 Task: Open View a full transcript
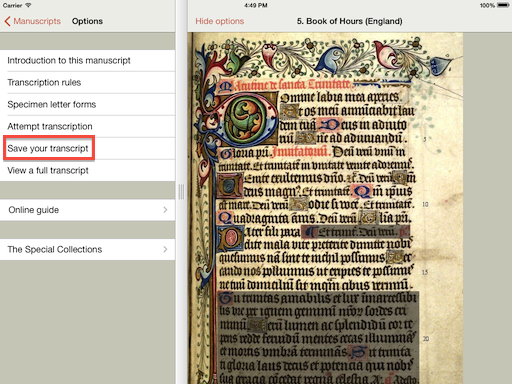[x=87, y=170]
